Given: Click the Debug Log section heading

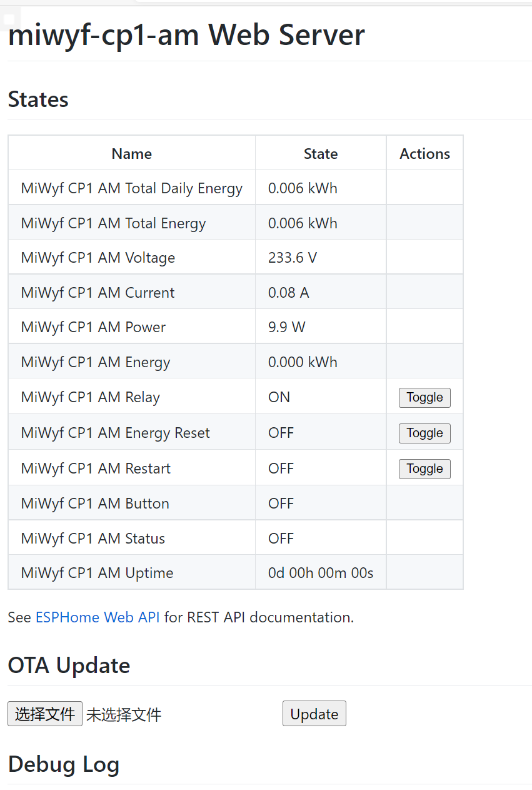Looking at the screenshot, I should [63, 764].
